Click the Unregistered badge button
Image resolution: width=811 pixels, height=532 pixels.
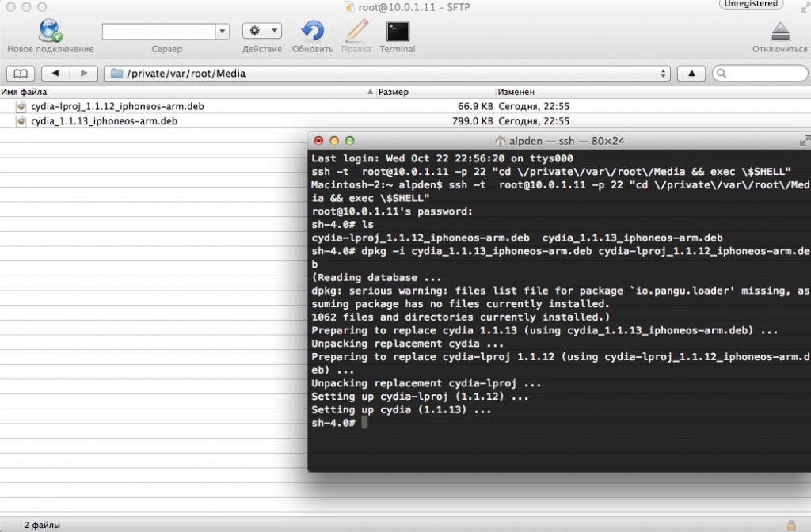(x=751, y=4)
